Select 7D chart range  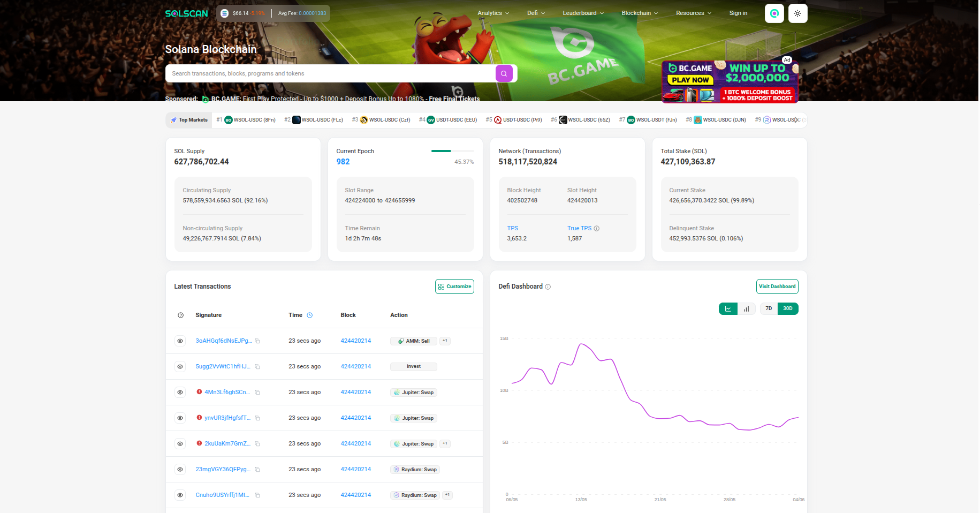click(x=769, y=308)
